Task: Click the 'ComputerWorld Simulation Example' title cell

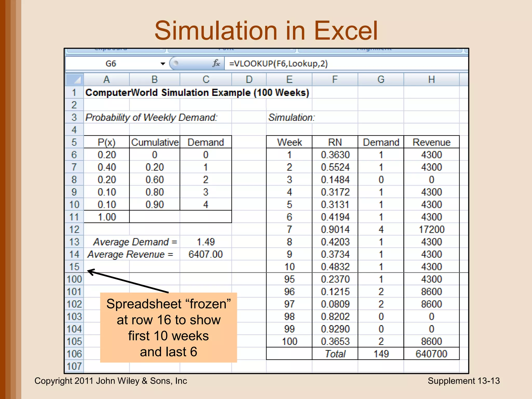Action: click(197, 92)
